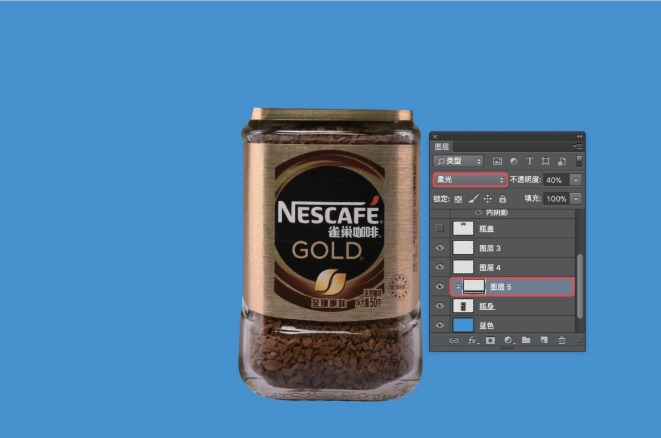Click the 填充 fill label
661x438 pixels.
pyautogui.click(x=533, y=199)
